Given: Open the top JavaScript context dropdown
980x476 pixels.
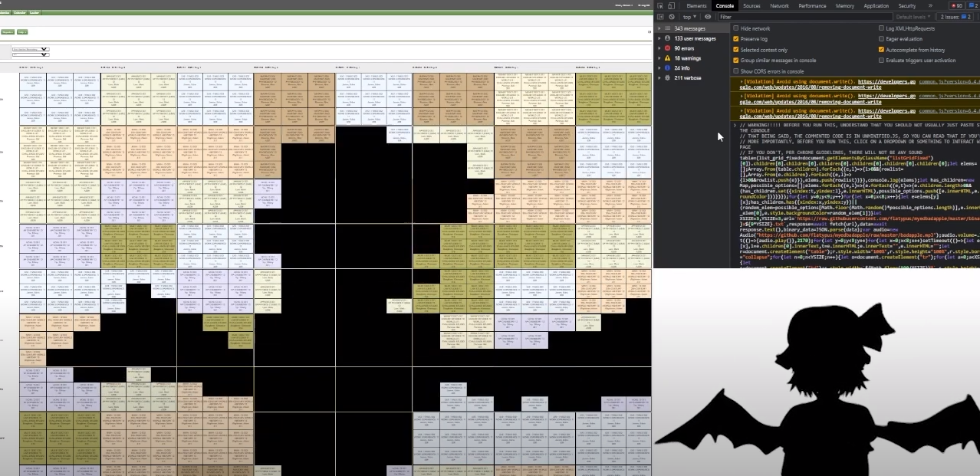Looking at the screenshot, I should (x=689, y=17).
